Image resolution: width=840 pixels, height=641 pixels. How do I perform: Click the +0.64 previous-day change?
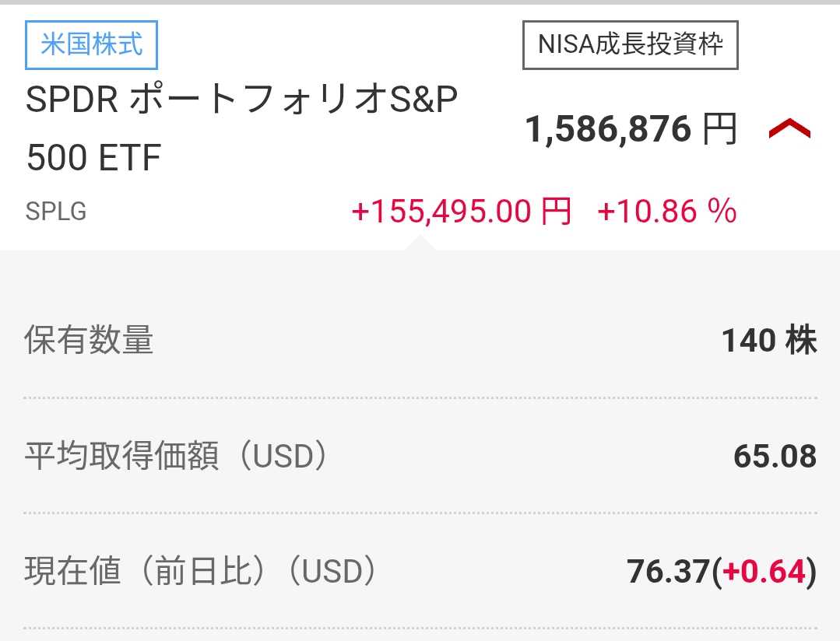764,573
